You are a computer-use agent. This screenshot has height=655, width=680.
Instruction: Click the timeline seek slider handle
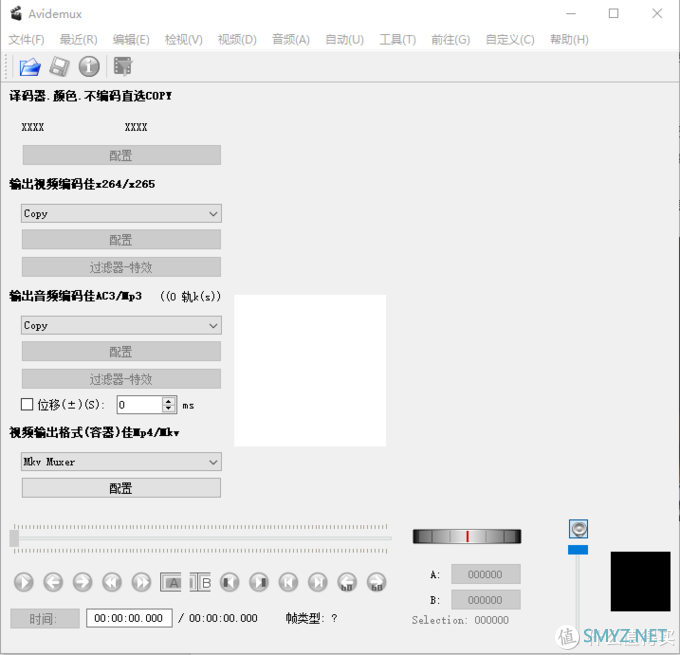pyautogui.click(x=14, y=538)
